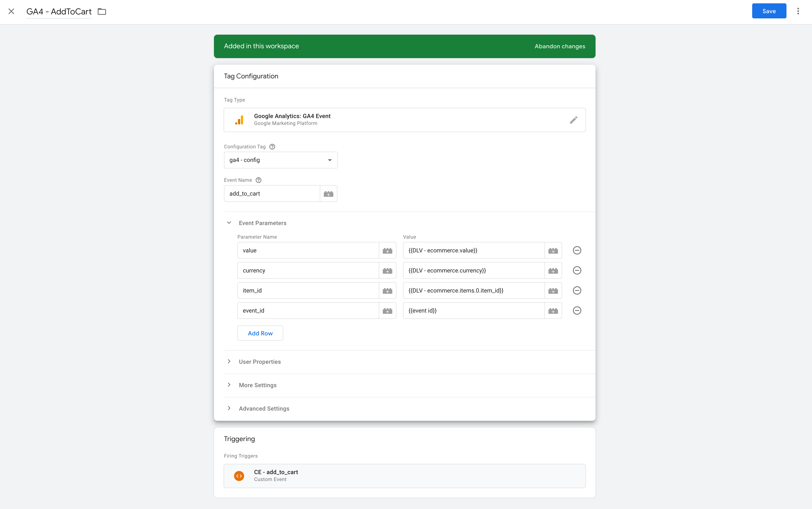Collapse the Event Parameters section

pyautogui.click(x=229, y=223)
